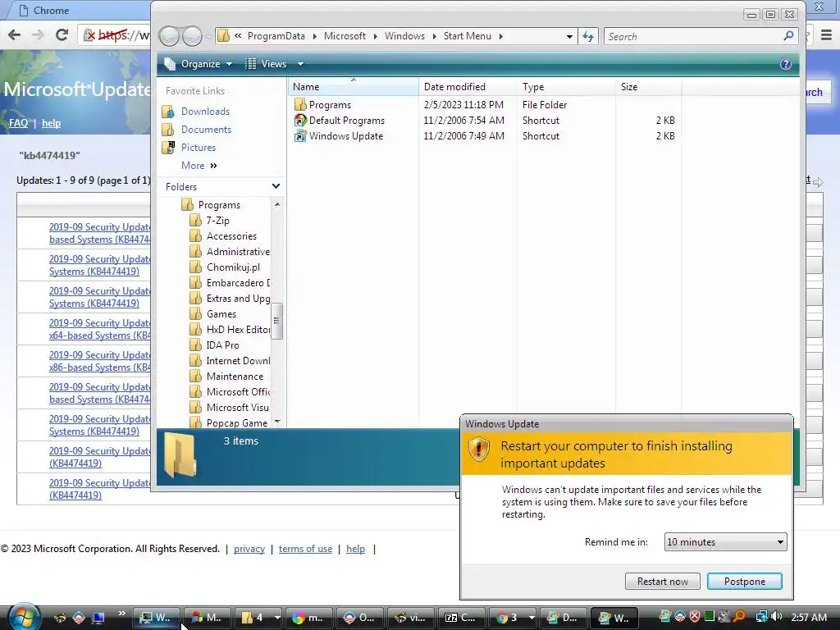Open the privacy link in page footer
Image resolution: width=840 pixels, height=630 pixels.
click(x=249, y=549)
